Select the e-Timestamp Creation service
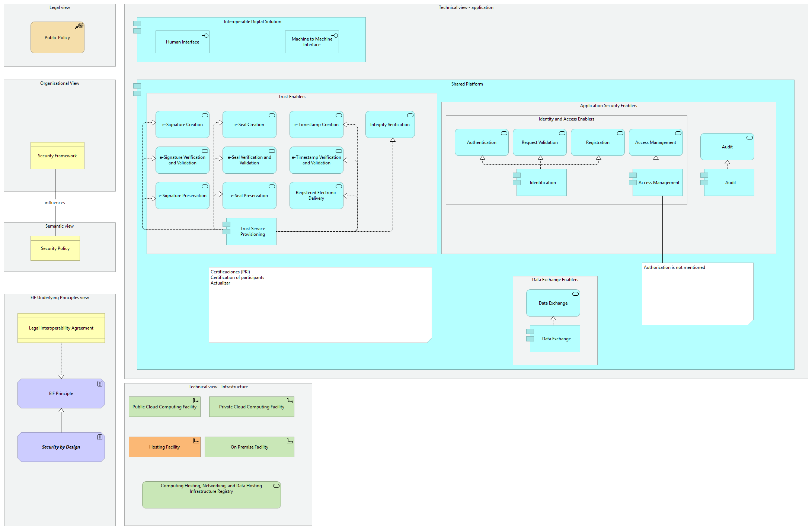 point(316,124)
